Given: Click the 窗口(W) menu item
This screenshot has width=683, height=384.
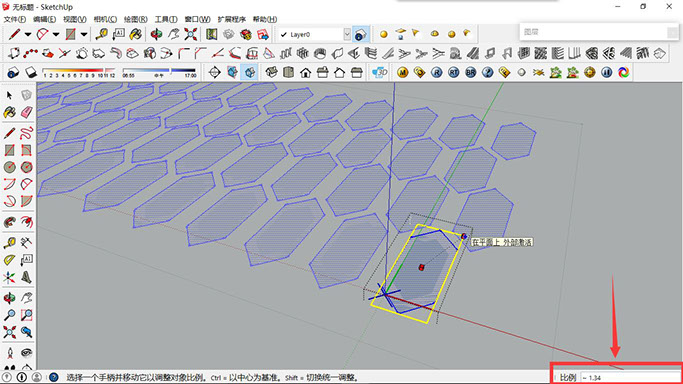Looking at the screenshot, I should point(197,19).
